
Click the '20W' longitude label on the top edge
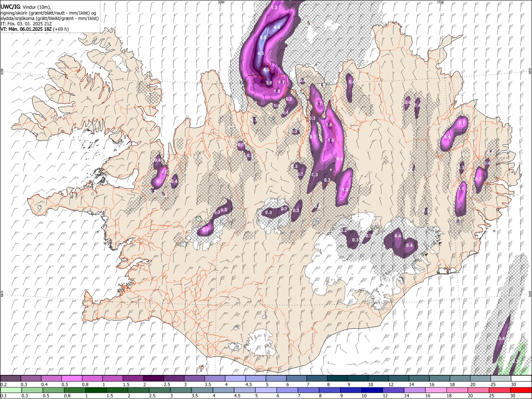[x=221, y=2]
